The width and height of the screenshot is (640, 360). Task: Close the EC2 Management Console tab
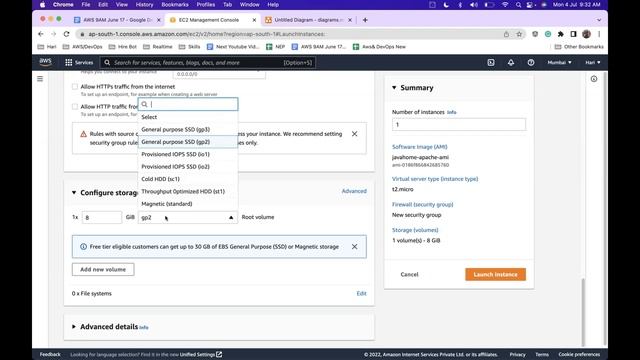tap(254, 20)
